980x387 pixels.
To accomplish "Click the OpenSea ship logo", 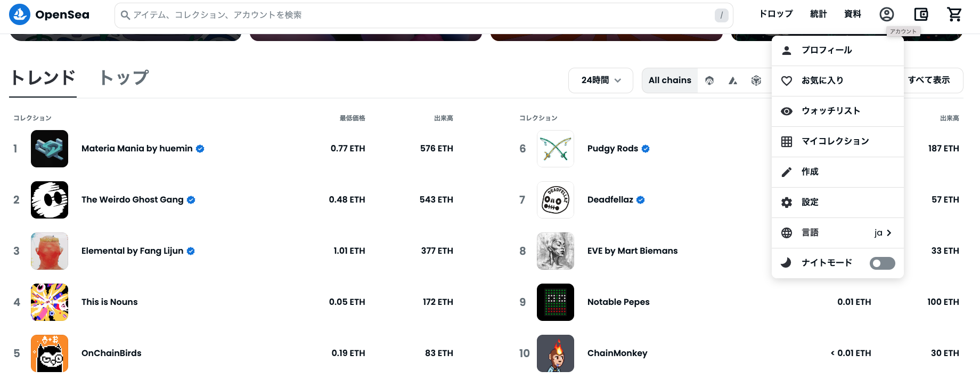I will (x=20, y=13).
